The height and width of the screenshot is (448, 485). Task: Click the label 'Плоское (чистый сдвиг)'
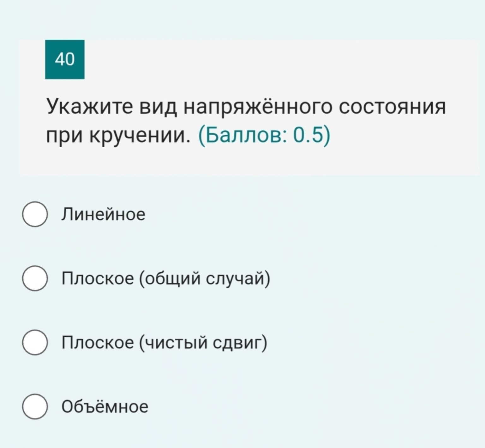(x=164, y=343)
